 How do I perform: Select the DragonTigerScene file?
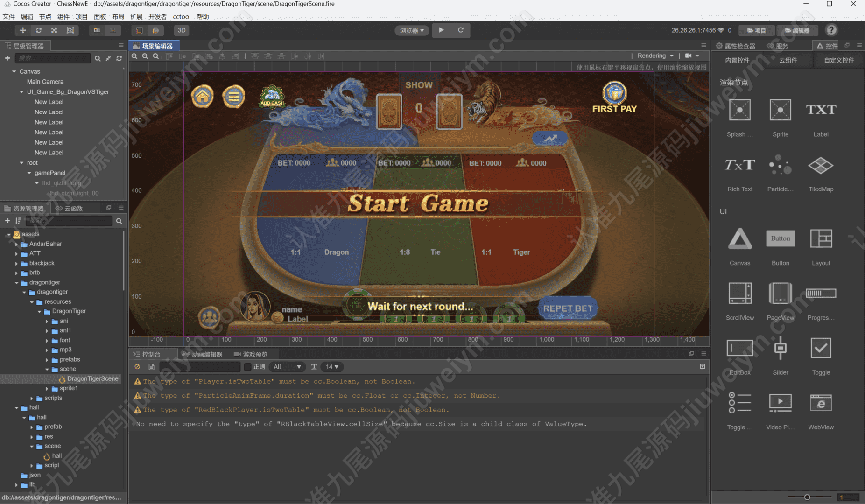point(89,379)
